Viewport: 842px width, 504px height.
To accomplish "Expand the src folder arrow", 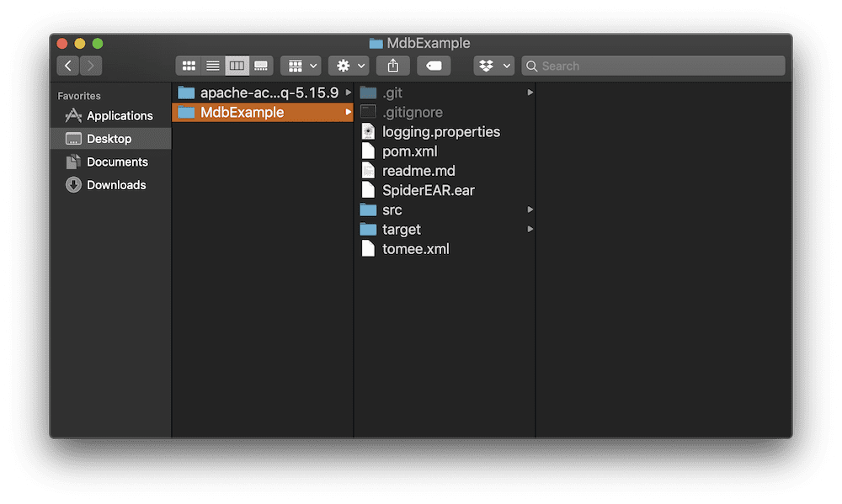I will click(x=530, y=210).
